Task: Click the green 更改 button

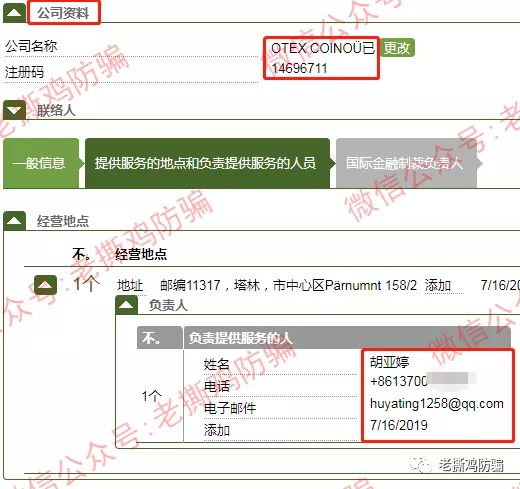Action: click(397, 48)
